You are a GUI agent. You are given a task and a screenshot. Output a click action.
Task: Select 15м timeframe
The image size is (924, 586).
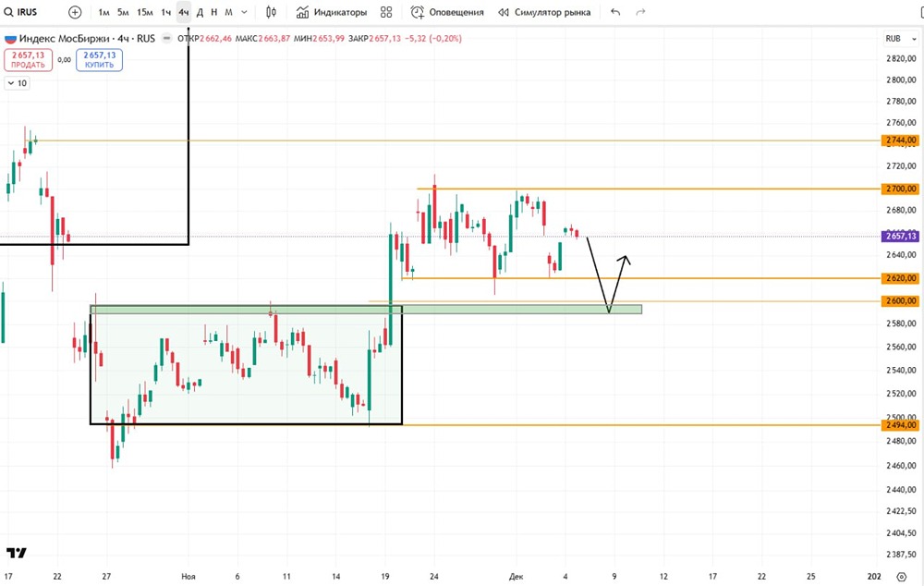pos(144,12)
